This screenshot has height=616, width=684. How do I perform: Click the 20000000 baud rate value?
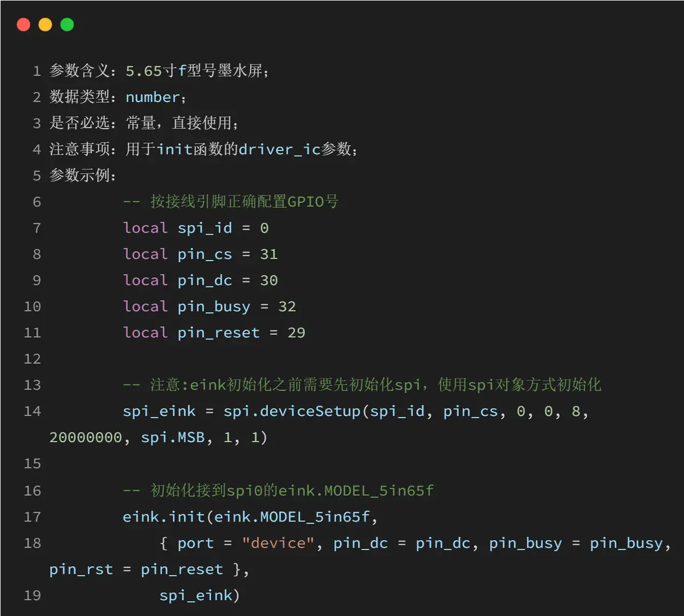tap(85, 438)
